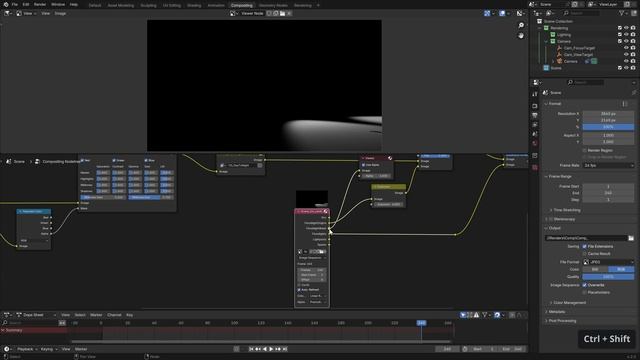Toggle the Overwrite checkbox
The width and height of the screenshot is (640, 360).
coord(584,285)
